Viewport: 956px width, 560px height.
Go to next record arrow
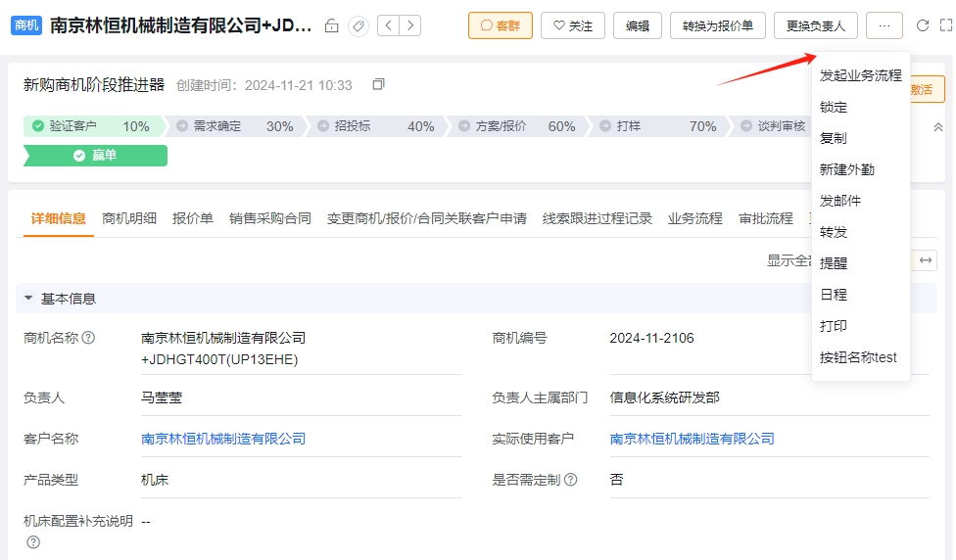pos(410,25)
